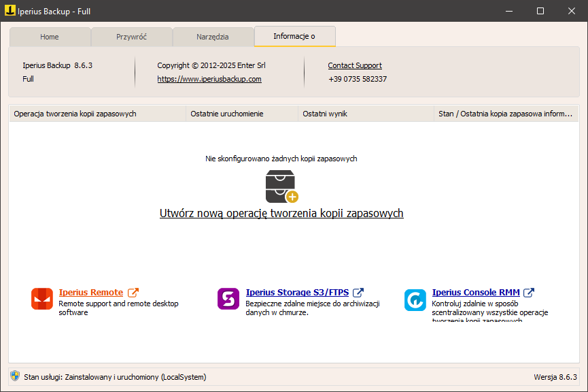Open the Narzędzia tab
Viewport: 588px width, 392px height.
pos(213,37)
